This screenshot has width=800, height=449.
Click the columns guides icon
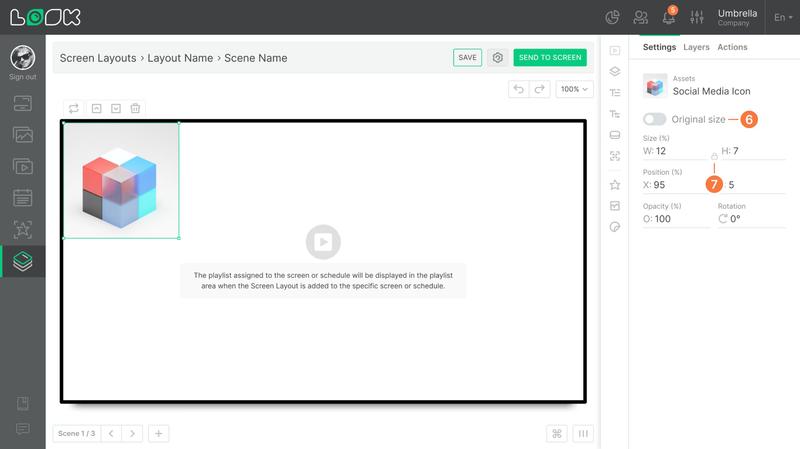[583, 434]
